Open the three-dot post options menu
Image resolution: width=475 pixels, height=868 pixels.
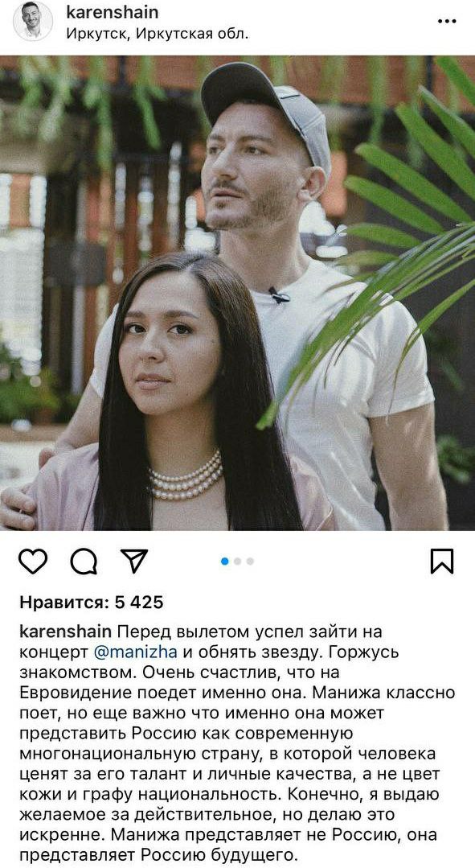point(447,21)
